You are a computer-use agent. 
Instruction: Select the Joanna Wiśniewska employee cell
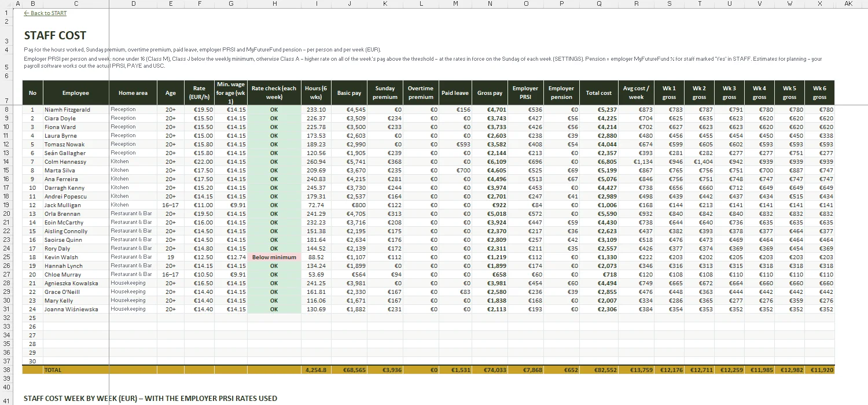coord(76,309)
